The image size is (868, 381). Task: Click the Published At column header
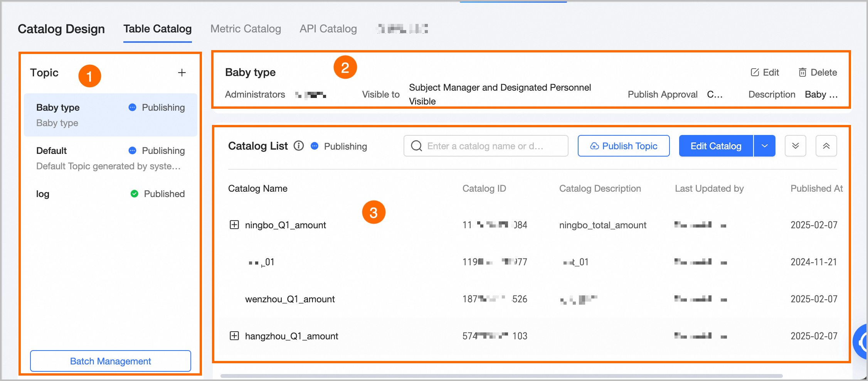(x=817, y=189)
